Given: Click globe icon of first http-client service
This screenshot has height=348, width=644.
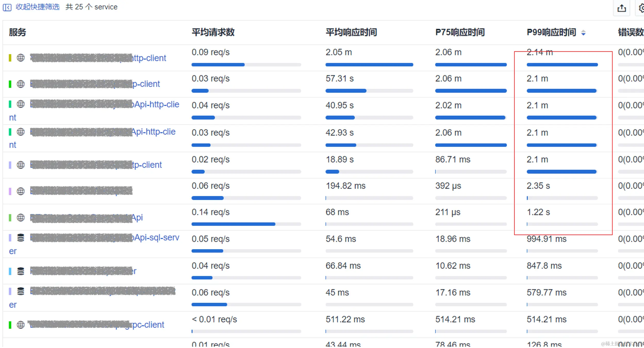Looking at the screenshot, I should click(x=21, y=58).
